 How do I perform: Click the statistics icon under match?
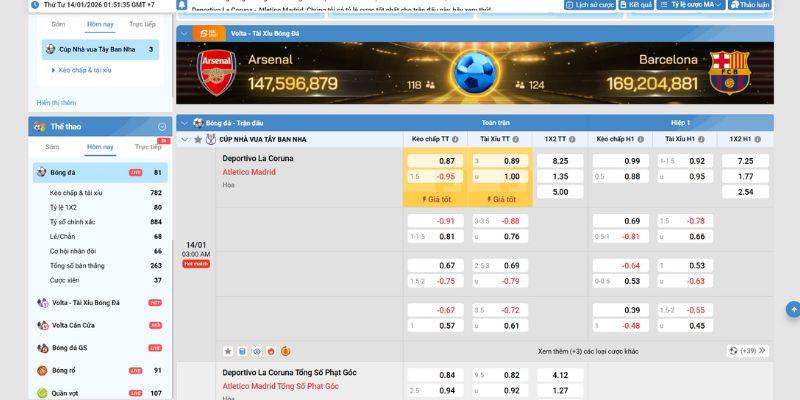(242, 351)
